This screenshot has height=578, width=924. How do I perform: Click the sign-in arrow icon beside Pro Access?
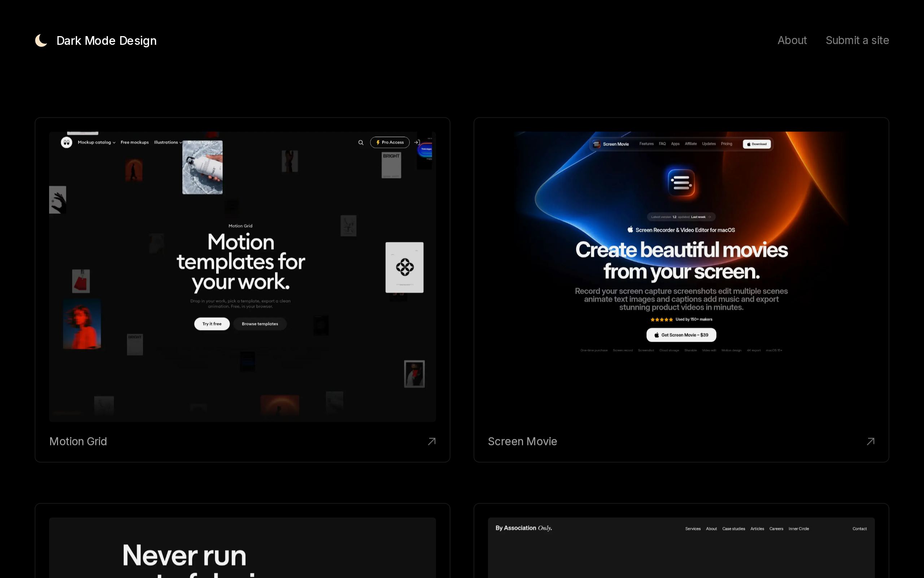click(x=417, y=142)
